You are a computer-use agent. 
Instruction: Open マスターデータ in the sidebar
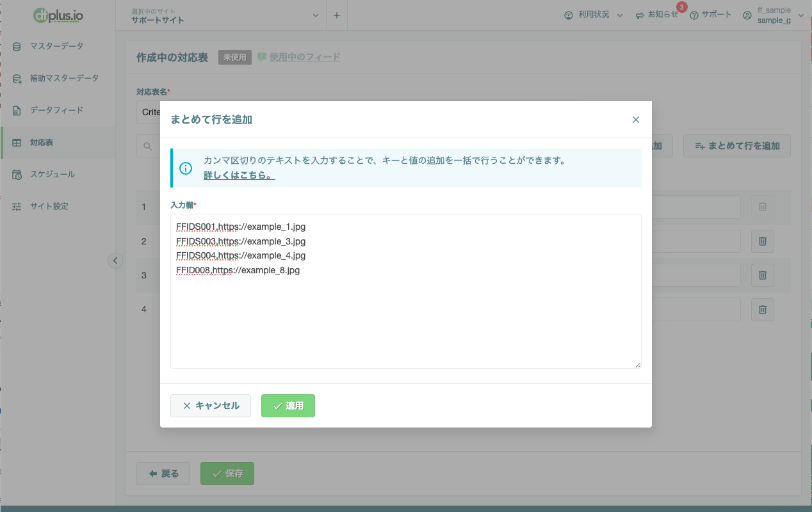click(x=58, y=46)
